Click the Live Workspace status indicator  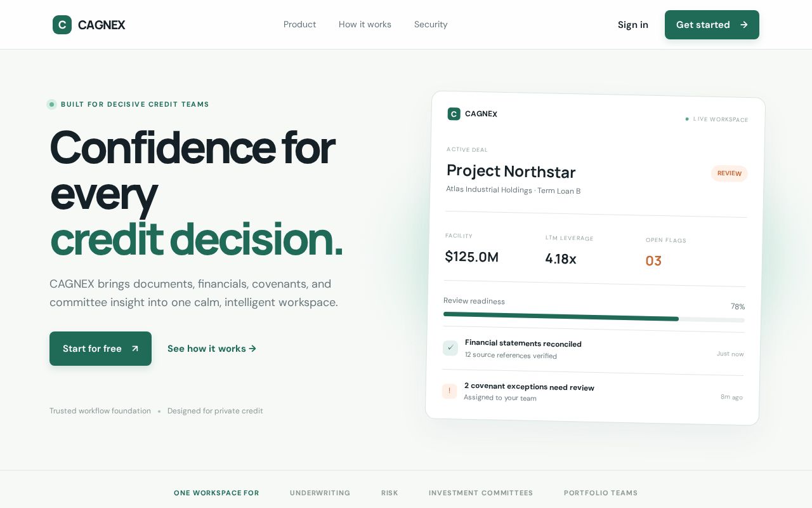pyautogui.click(x=717, y=119)
